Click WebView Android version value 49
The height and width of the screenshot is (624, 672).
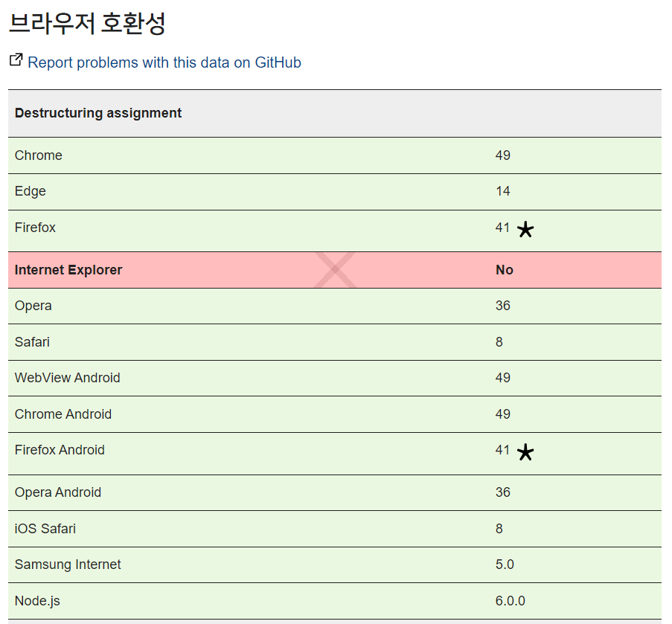click(x=503, y=378)
